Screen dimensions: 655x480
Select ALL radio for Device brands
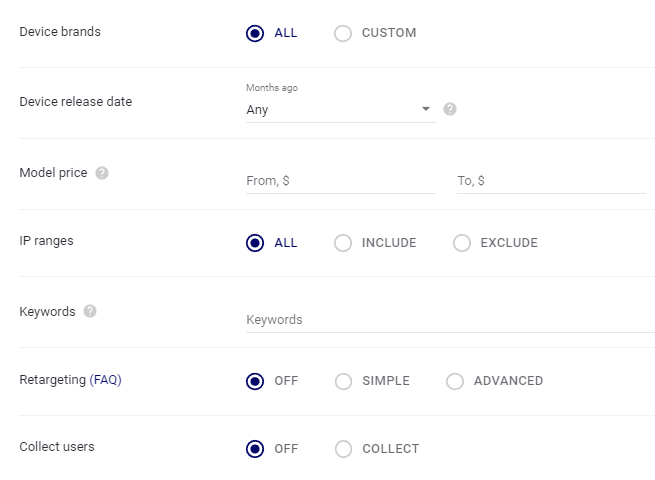255,33
